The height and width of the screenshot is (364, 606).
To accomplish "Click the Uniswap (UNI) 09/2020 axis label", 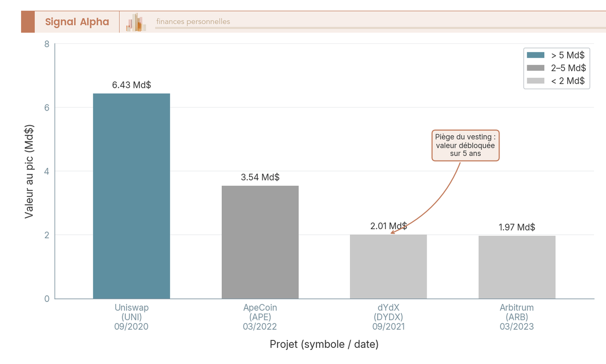I will (131, 317).
